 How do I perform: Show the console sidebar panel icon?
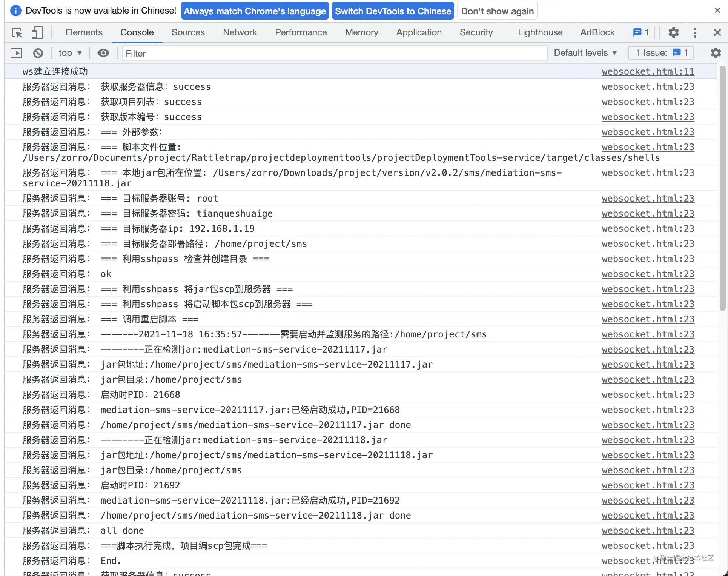coord(16,53)
